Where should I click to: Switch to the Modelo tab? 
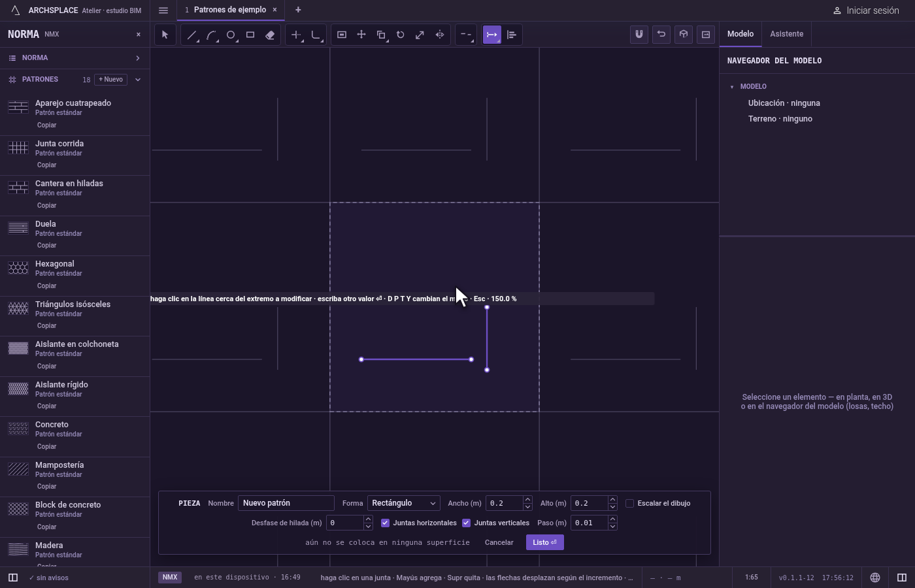(x=740, y=34)
